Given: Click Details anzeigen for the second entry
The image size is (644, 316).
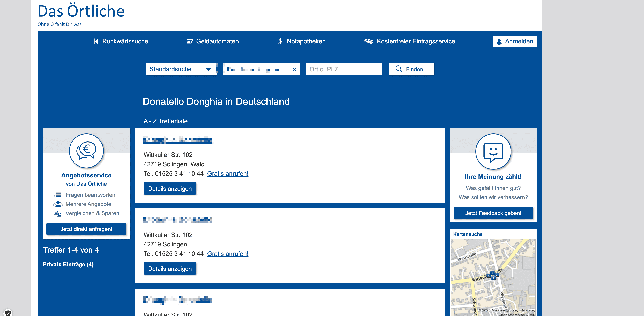Looking at the screenshot, I should [x=170, y=268].
